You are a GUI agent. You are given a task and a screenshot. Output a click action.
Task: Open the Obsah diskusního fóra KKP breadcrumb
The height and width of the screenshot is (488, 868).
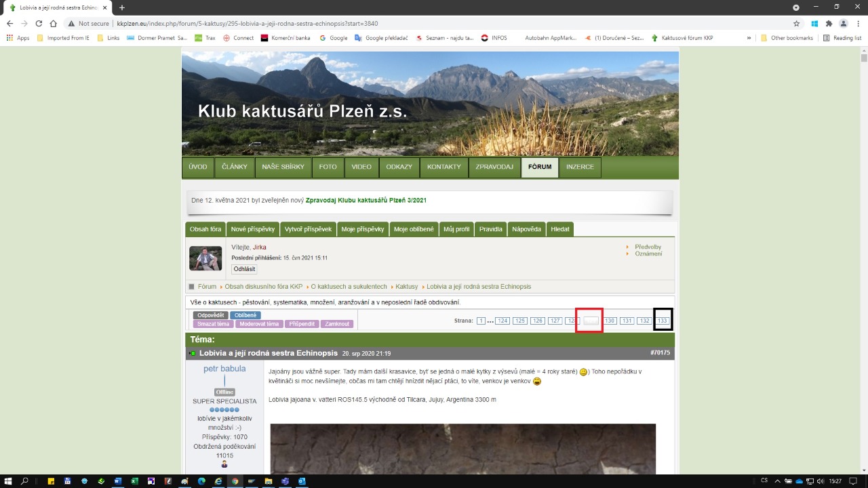coord(264,287)
